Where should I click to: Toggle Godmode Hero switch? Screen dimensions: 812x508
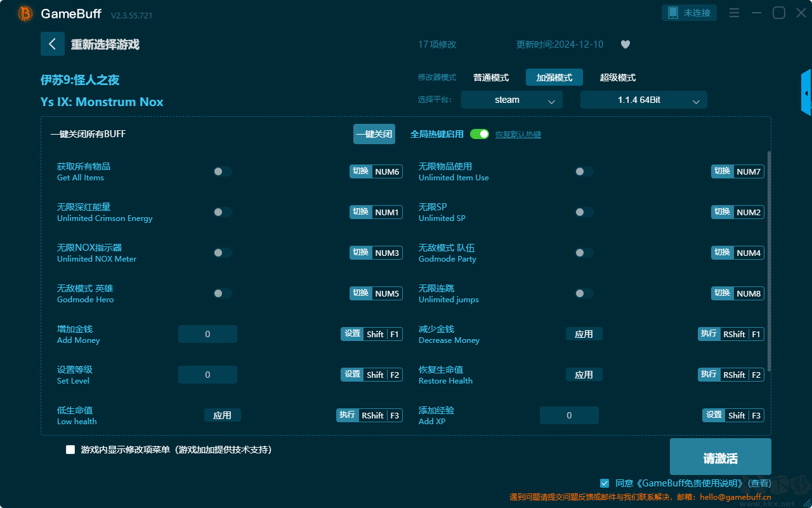223,293
